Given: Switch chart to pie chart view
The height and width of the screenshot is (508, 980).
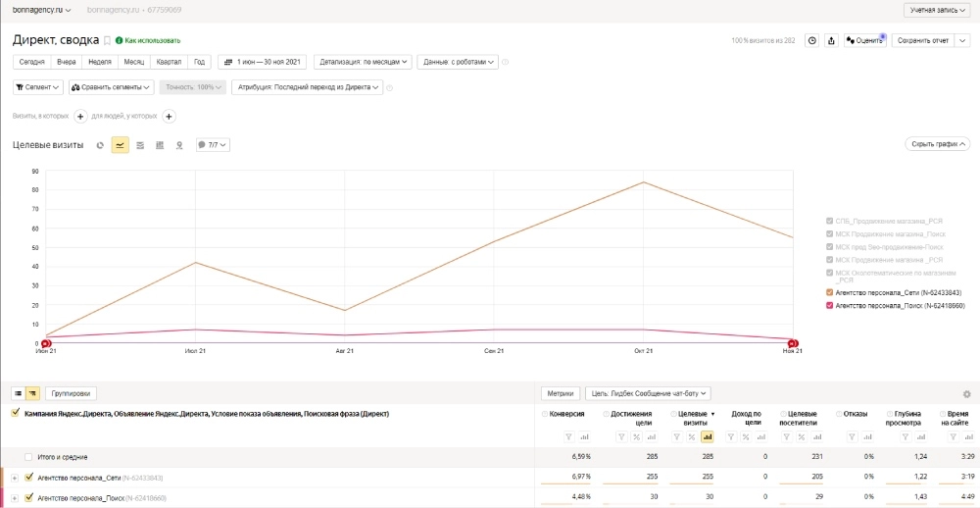Looking at the screenshot, I should click(100, 145).
